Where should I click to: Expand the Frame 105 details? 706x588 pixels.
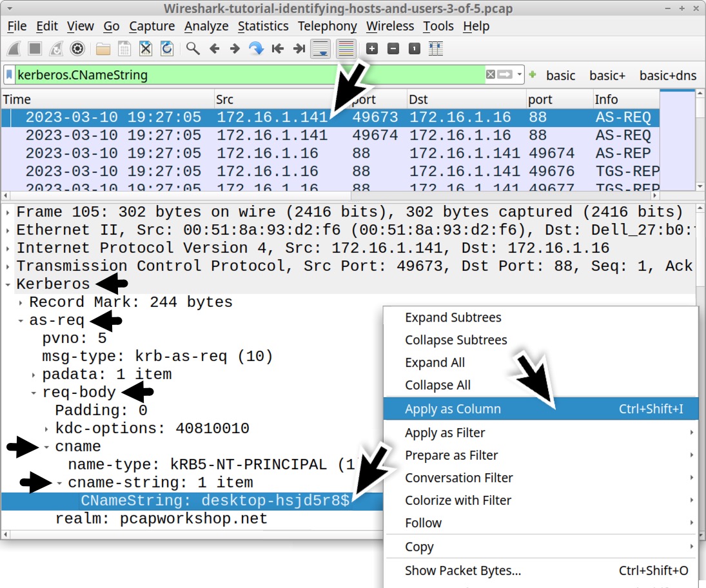(x=6, y=211)
